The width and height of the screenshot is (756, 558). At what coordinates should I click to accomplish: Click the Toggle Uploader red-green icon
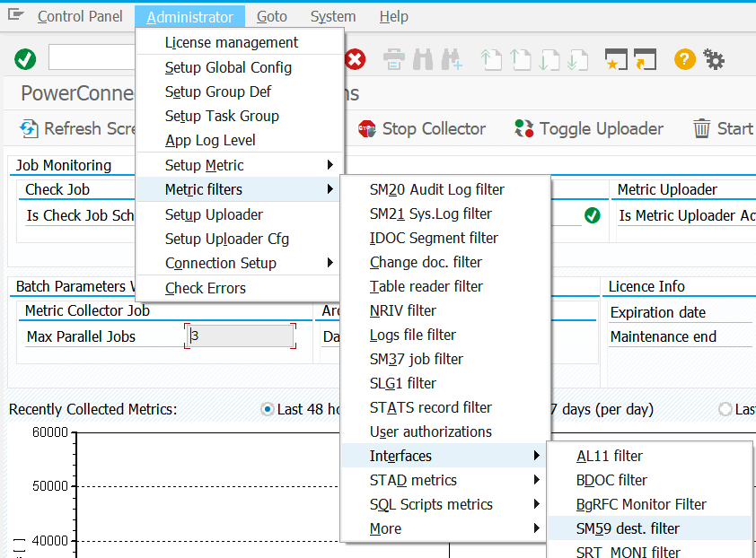click(524, 129)
